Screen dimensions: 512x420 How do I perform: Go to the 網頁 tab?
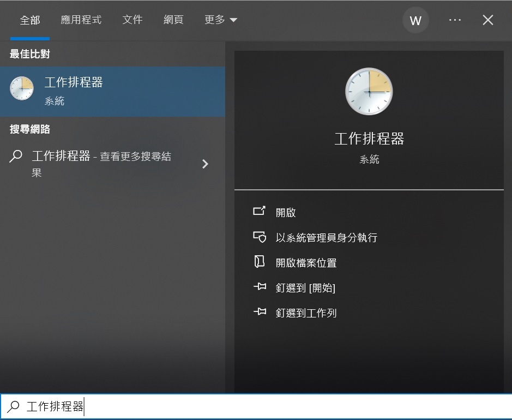173,20
